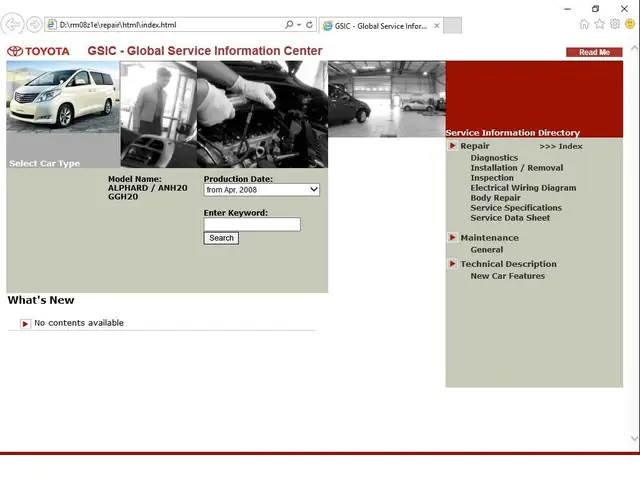Open the address bar search dropdown arrow

pos(299,25)
